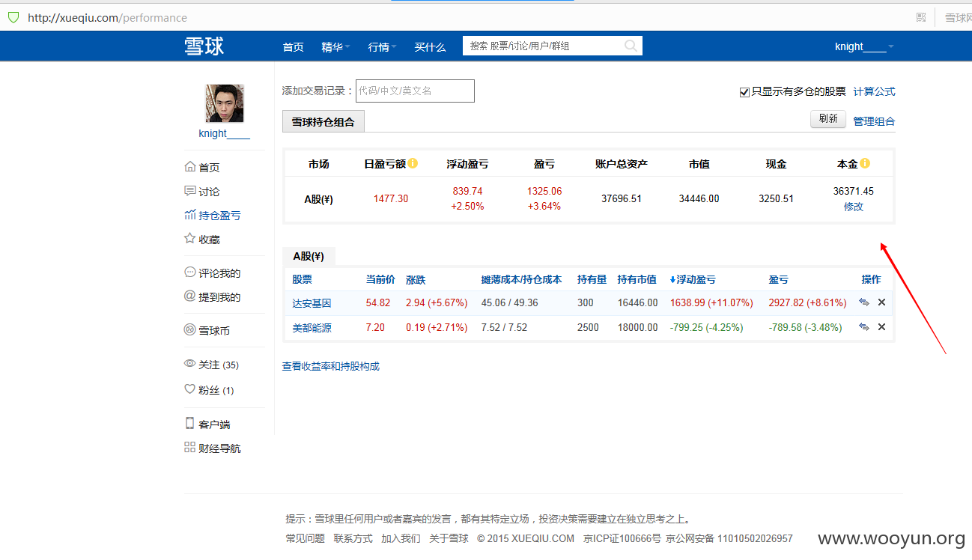Viewport: 972px width, 560px height.
Task: Open 联系方式 footer link
Action: tap(353, 538)
